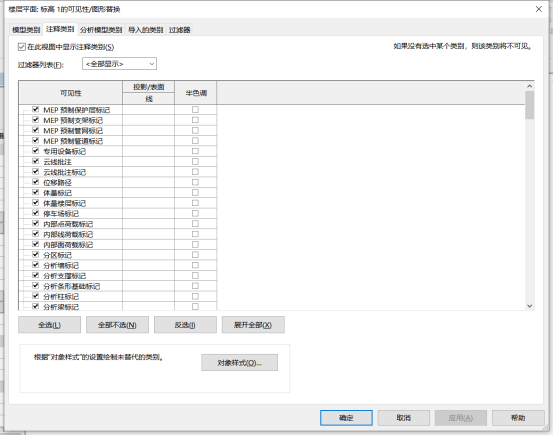554x435 pixels.
Task: Uncheck visibility for 分析条形基础标记
Action: point(35,285)
